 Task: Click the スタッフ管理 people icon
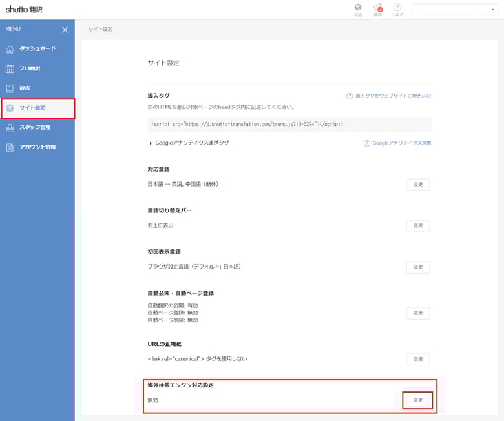tap(10, 128)
